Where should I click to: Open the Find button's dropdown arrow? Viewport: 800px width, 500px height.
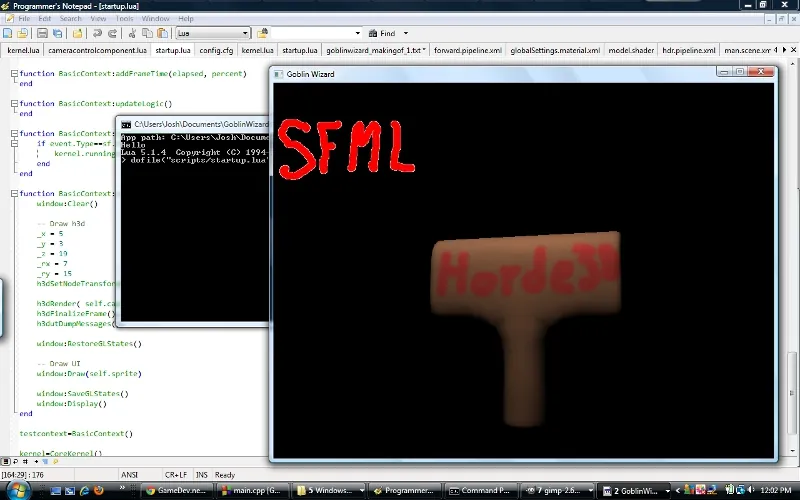(406, 33)
